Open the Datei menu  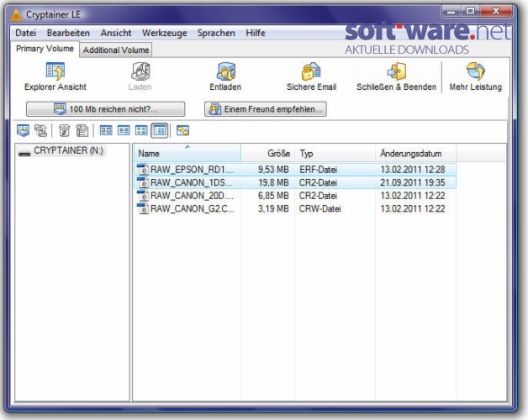(x=25, y=33)
